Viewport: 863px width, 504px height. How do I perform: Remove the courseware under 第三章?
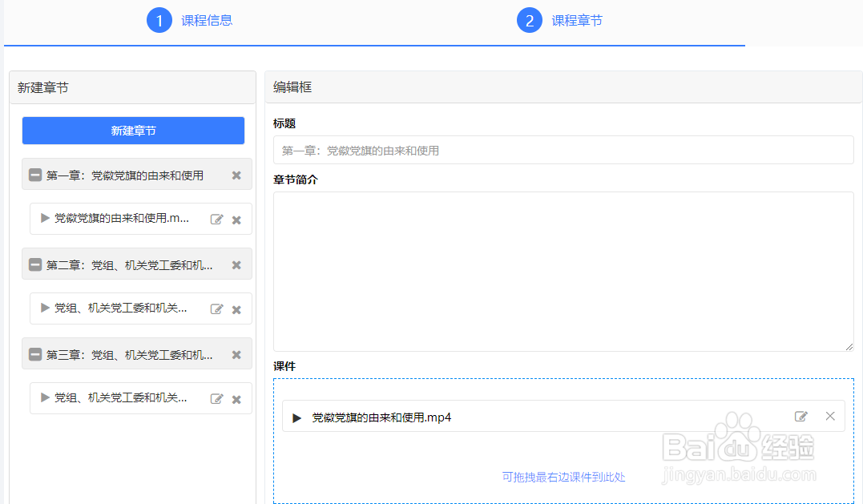236,398
